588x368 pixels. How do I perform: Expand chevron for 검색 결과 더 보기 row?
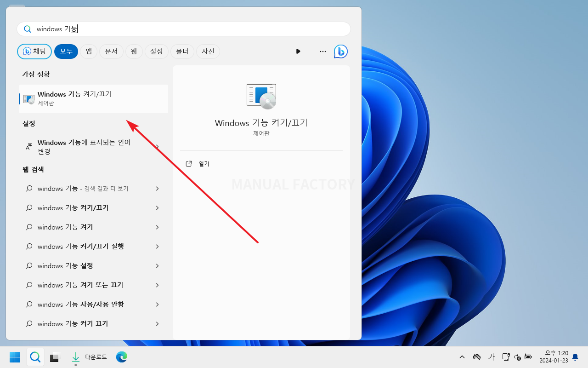157,189
